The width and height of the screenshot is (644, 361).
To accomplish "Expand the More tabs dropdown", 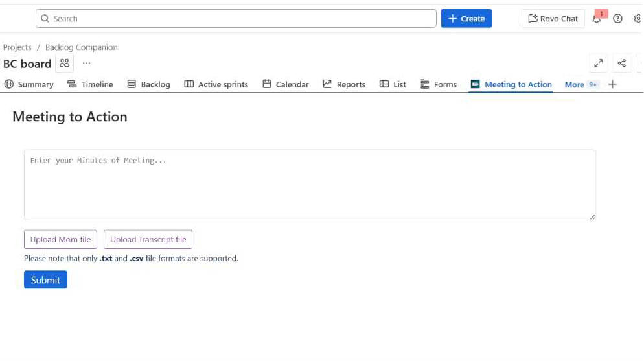I will click(x=581, y=84).
